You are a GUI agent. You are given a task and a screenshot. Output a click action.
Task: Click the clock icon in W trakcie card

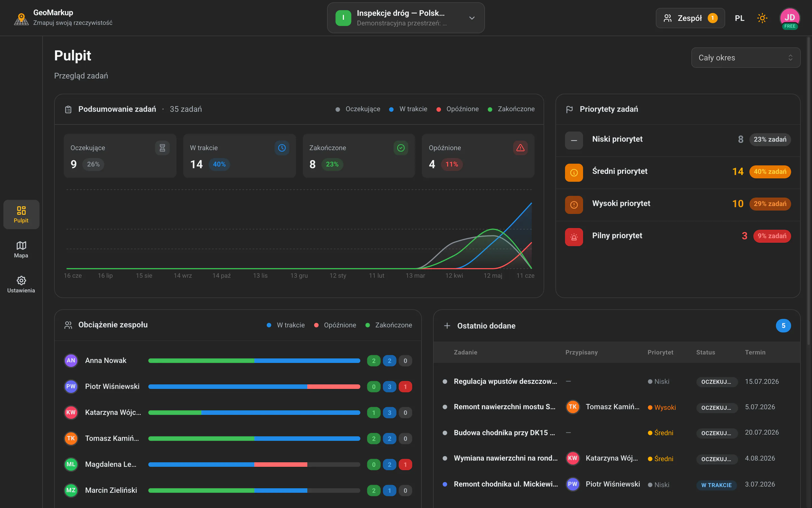pos(281,148)
